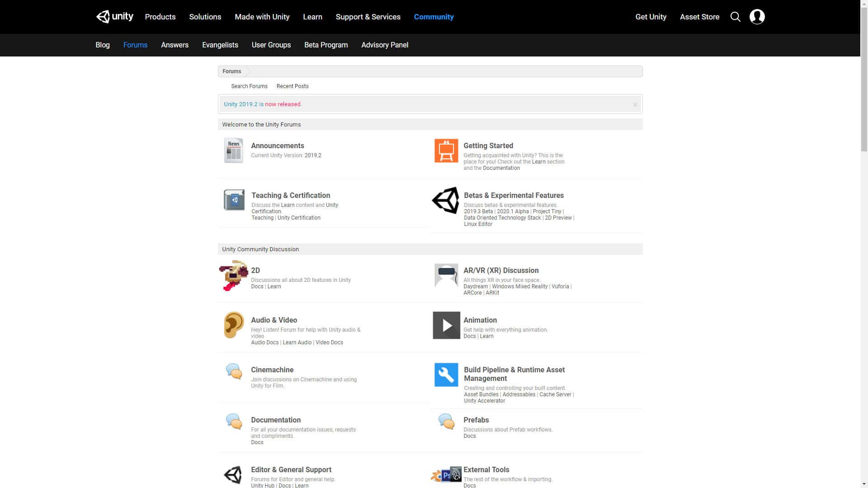
Task: Click the orange Getting Started easel icon
Action: [x=446, y=150]
